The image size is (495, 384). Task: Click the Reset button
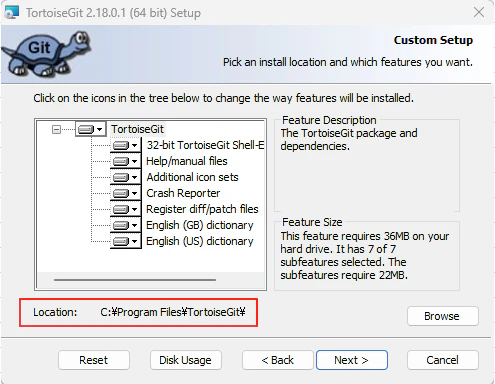pos(94,360)
